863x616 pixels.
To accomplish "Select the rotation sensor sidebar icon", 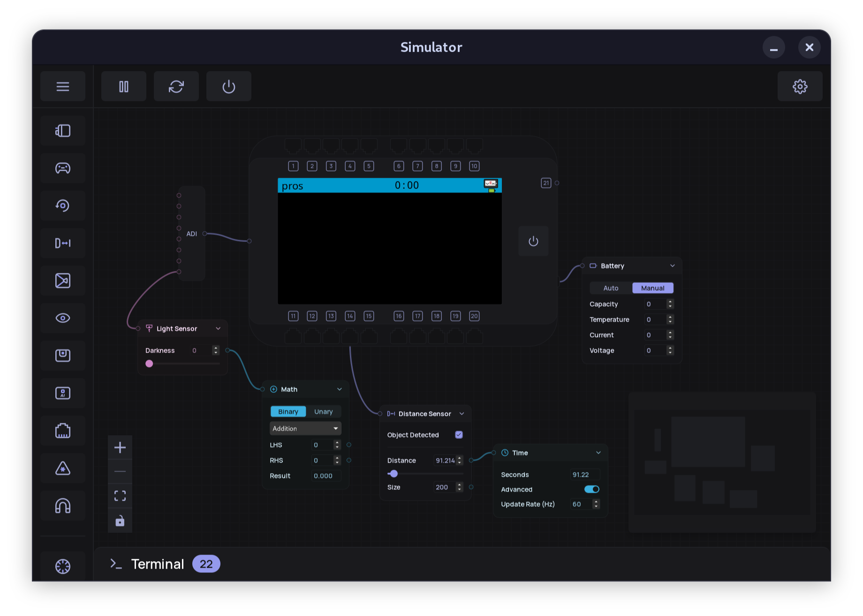I will 63,205.
